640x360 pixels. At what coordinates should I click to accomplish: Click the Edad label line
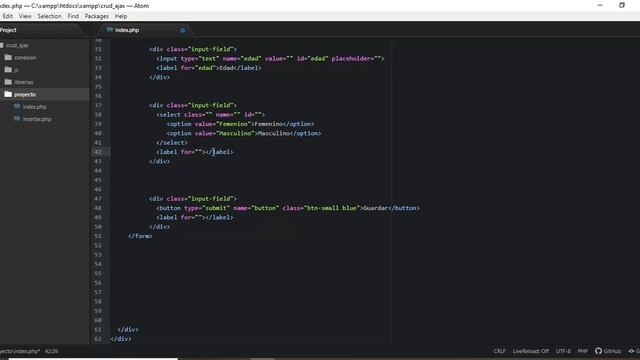click(x=209, y=68)
